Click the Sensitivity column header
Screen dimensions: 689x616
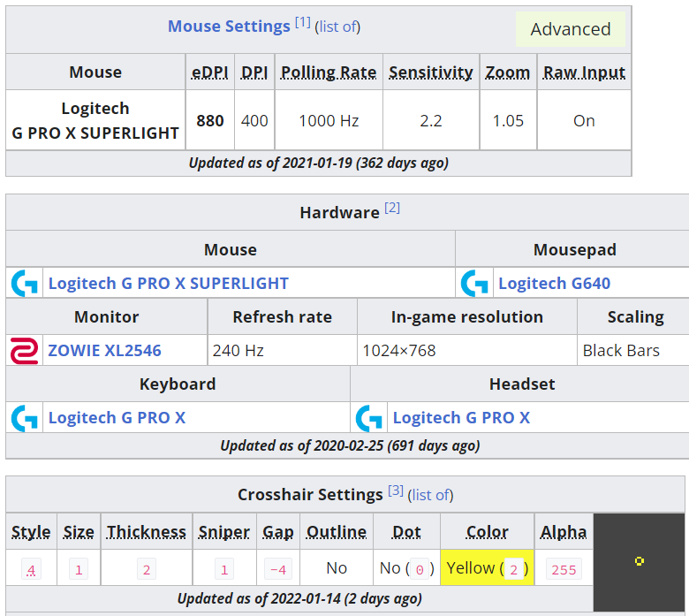(x=431, y=72)
